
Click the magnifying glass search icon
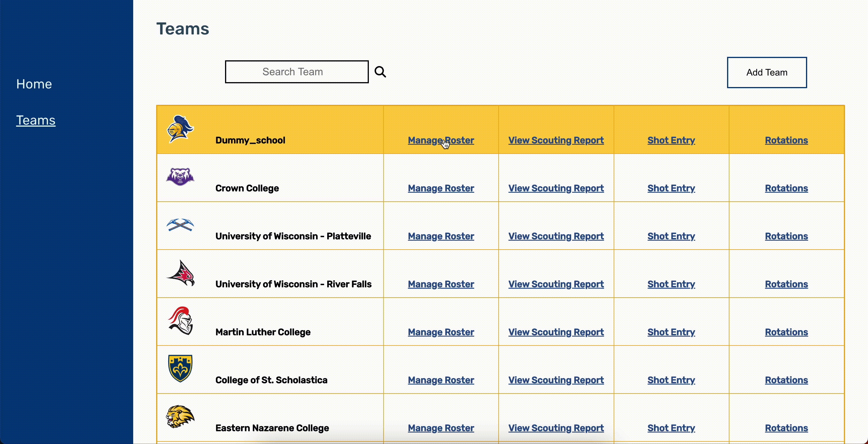[x=380, y=72]
